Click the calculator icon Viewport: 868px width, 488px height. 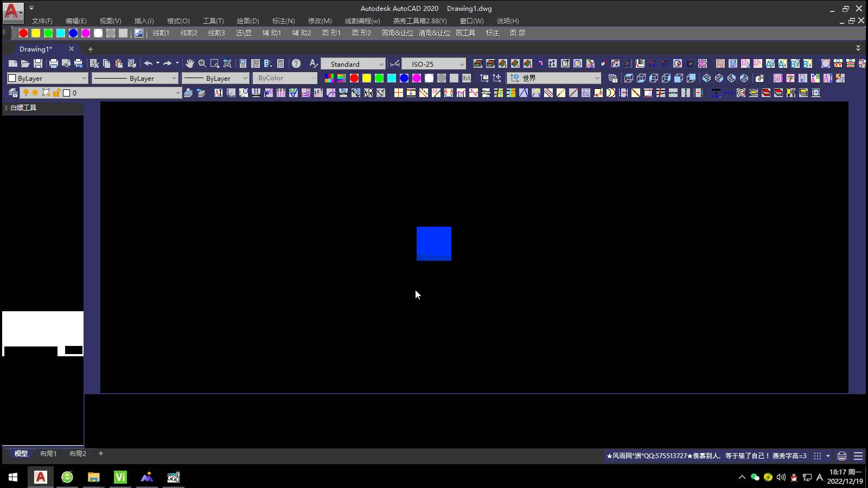tap(280, 63)
